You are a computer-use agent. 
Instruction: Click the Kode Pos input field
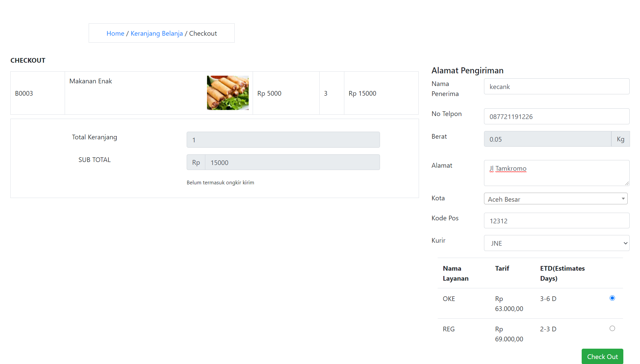[556, 221]
